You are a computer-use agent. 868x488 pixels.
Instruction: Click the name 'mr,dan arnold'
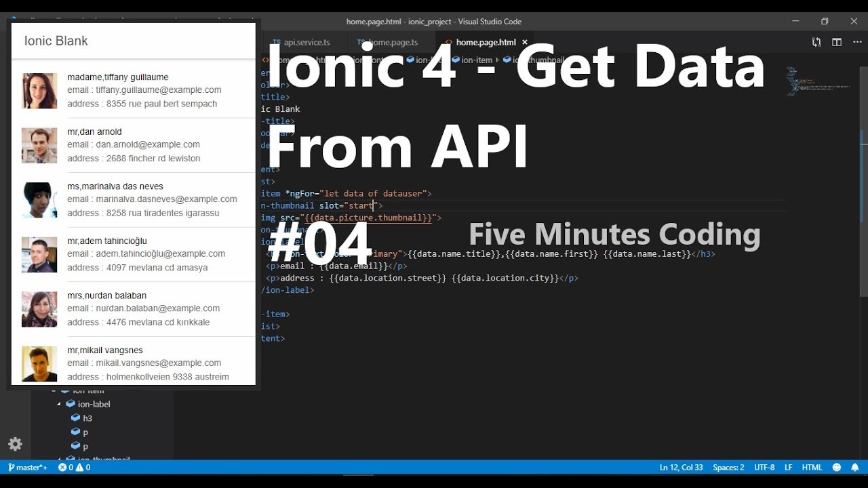(94, 131)
